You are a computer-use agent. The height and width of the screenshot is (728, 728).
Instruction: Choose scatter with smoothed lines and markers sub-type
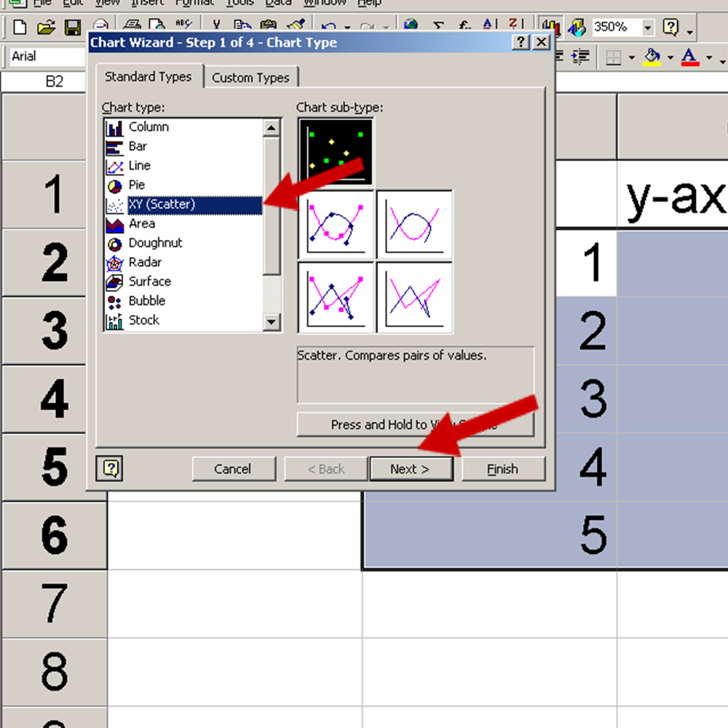336,224
